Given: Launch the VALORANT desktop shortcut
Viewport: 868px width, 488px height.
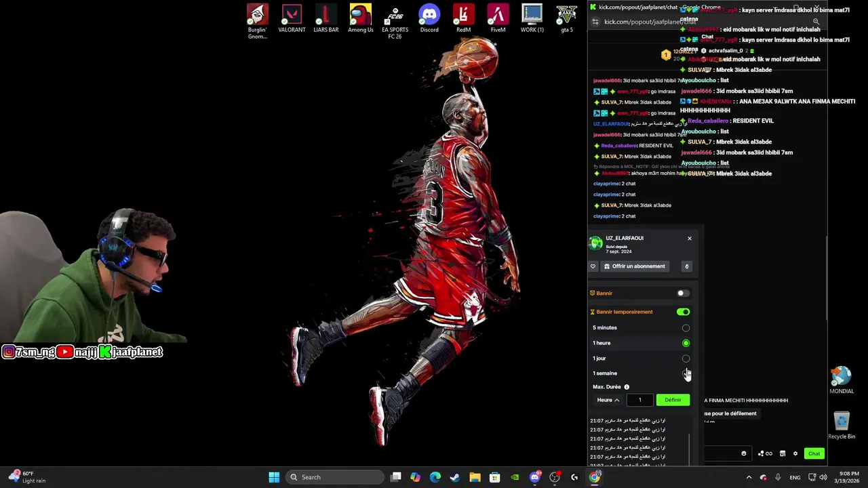Looking at the screenshot, I should pos(292,19).
